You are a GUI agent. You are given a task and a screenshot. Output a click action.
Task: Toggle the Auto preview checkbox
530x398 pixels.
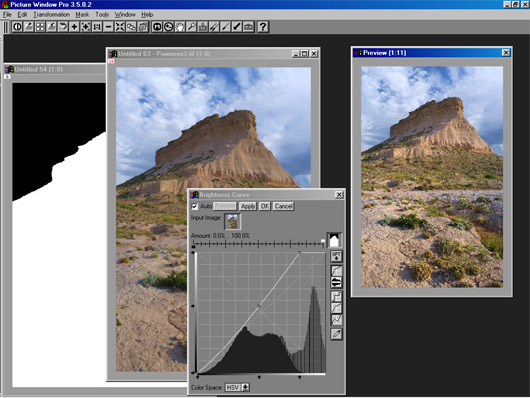click(194, 206)
